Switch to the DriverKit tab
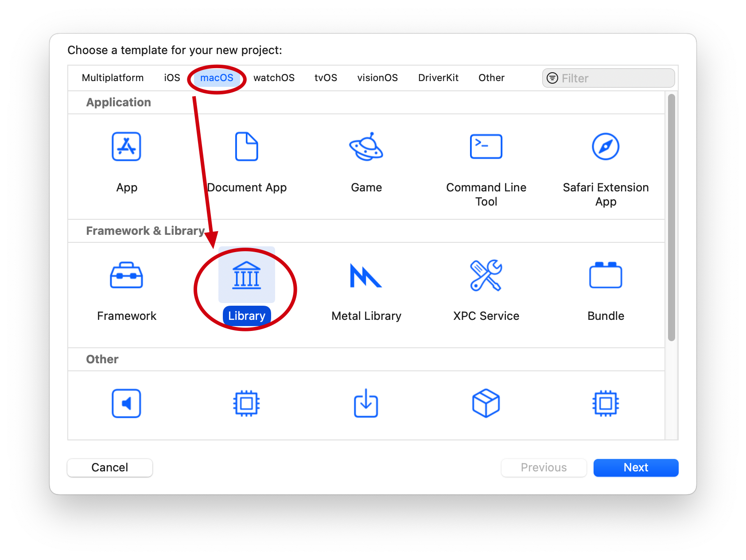This screenshot has height=560, width=746. [438, 78]
